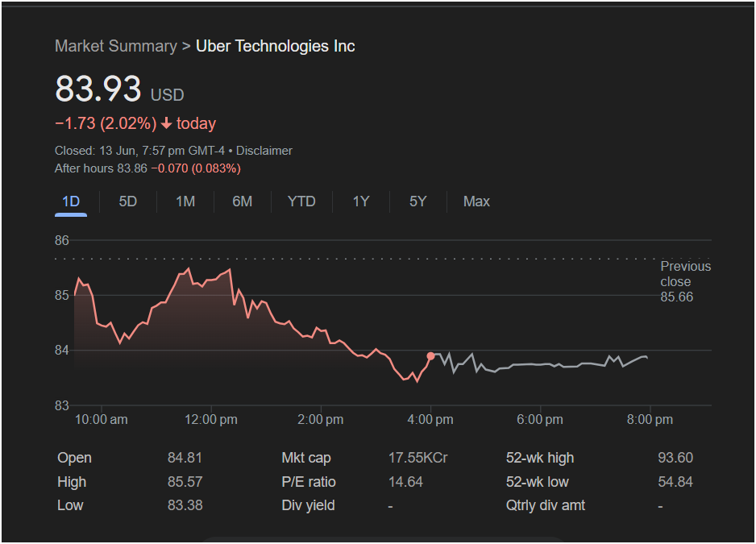Click the Mkt cap label
The width and height of the screenshot is (756, 544).
point(306,458)
